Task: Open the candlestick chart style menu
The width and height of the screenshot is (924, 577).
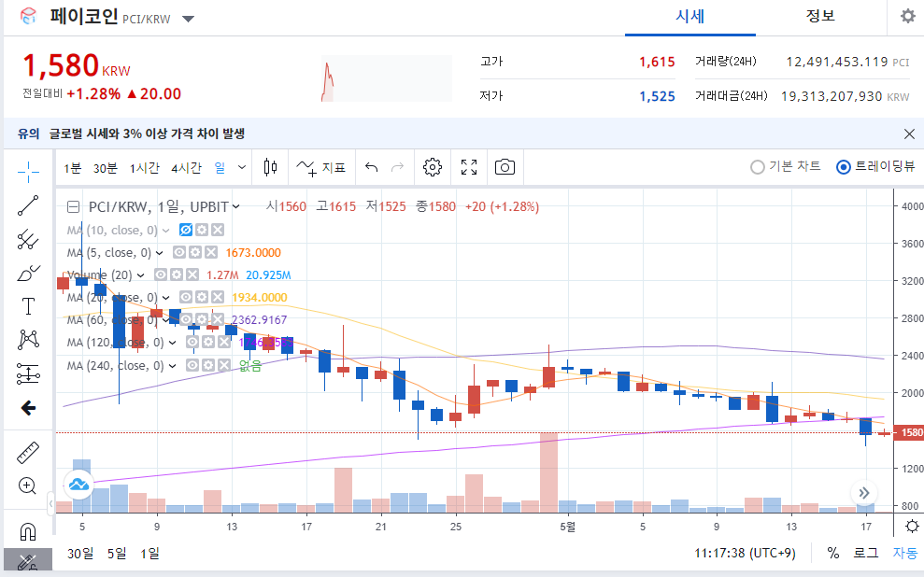Action: tap(271, 167)
